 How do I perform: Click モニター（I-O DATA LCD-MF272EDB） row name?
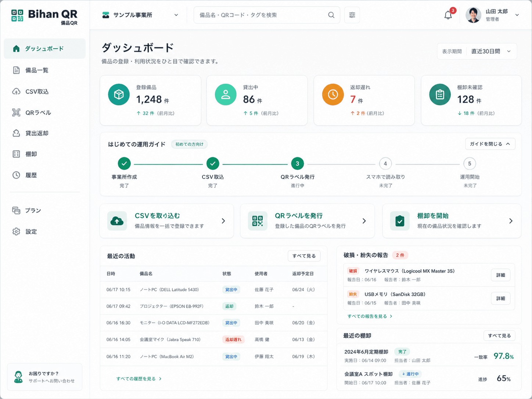point(175,323)
